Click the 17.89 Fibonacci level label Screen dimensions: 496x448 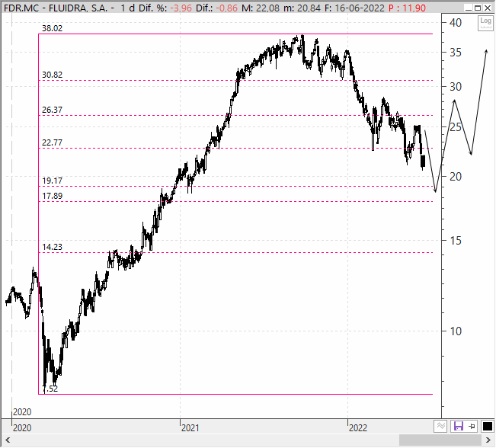[53, 196]
